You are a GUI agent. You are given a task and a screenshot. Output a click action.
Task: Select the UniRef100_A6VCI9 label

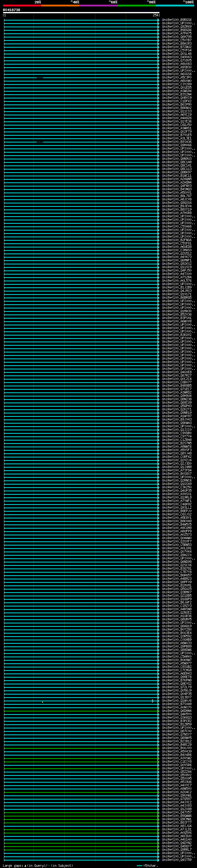click(176, 115)
